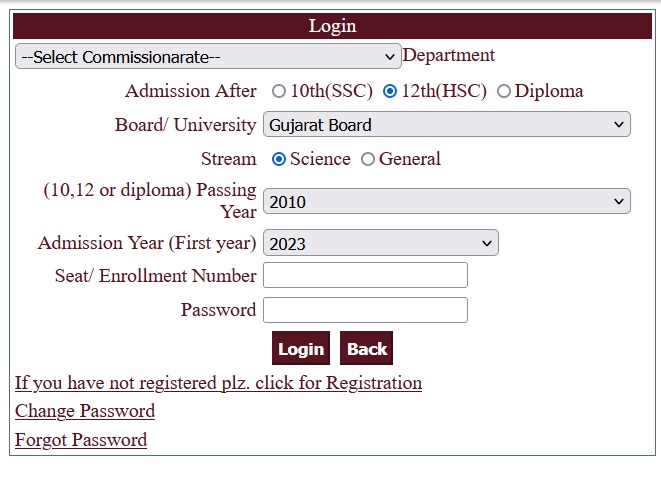Image resolution: width=661 pixels, height=487 pixels.
Task: Click the Department label text
Action: pyautogui.click(x=448, y=56)
